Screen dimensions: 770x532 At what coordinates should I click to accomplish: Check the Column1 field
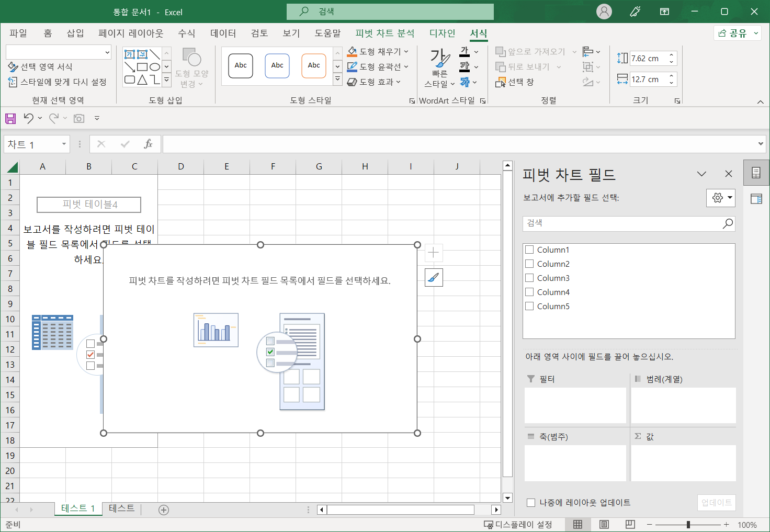click(529, 250)
